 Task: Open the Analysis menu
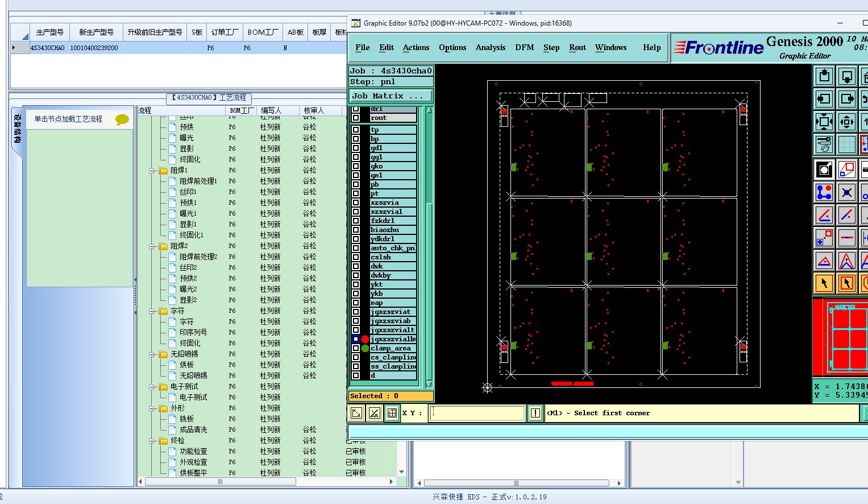[490, 48]
